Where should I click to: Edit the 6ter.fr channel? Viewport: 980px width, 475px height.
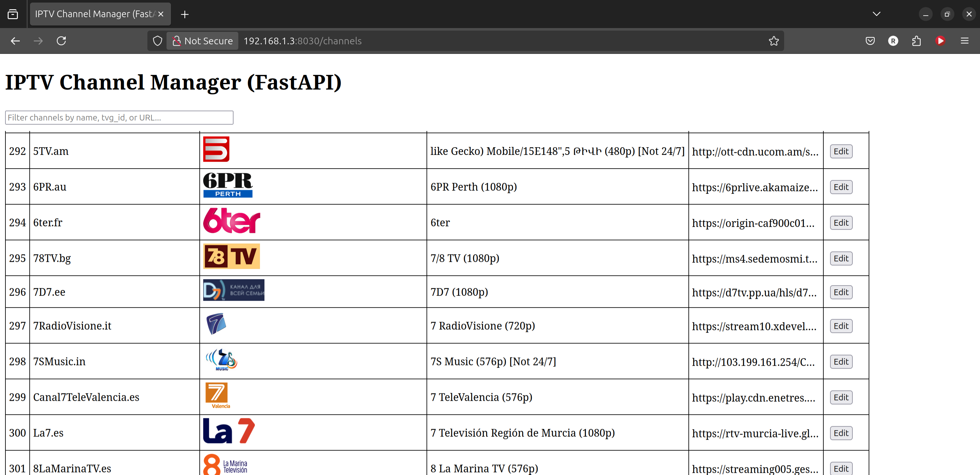click(841, 223)
